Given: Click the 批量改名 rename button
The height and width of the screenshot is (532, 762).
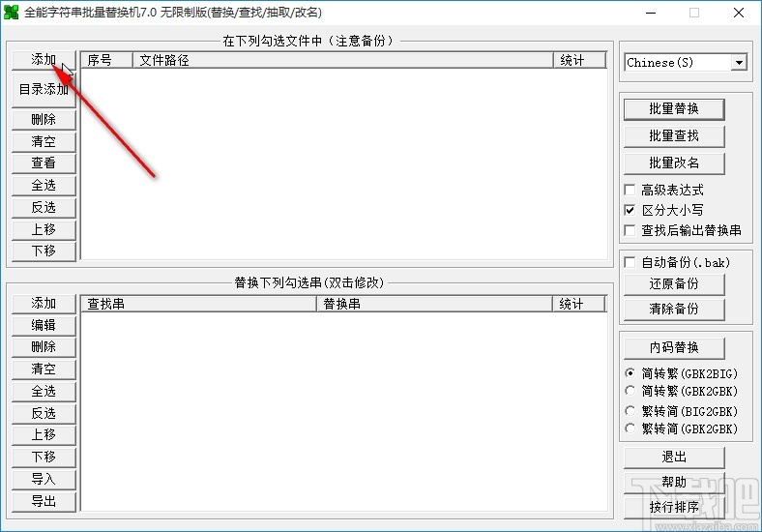Looking at the screenshot, I should tap(674, 163).
